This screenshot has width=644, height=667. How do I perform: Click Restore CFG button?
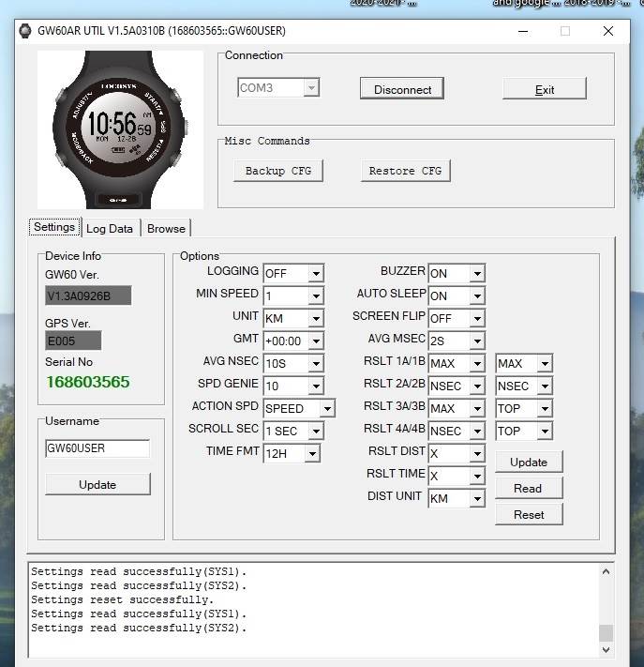[x=405, y=171]
